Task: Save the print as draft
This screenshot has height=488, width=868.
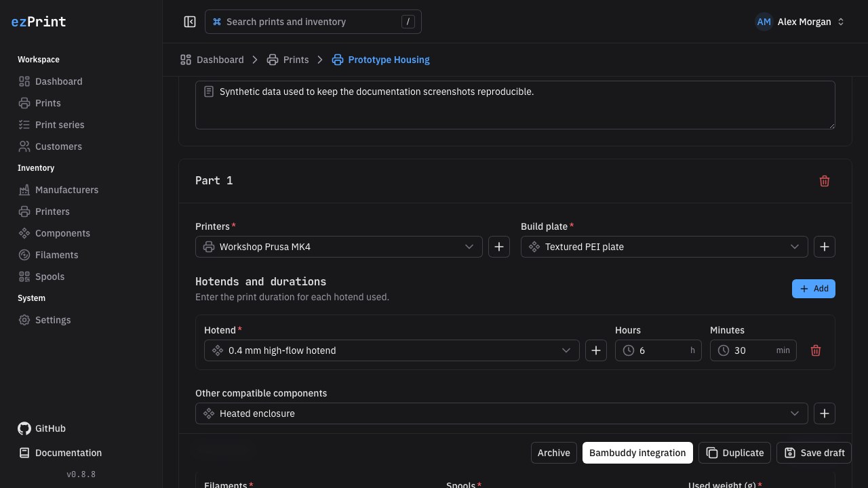Action: click(814, 453)
